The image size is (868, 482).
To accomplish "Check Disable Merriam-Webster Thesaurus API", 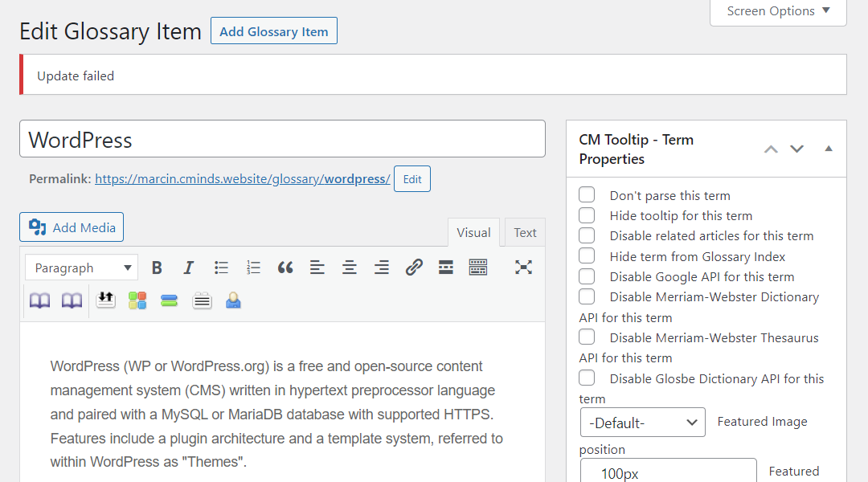I will [x=587, y=337].
